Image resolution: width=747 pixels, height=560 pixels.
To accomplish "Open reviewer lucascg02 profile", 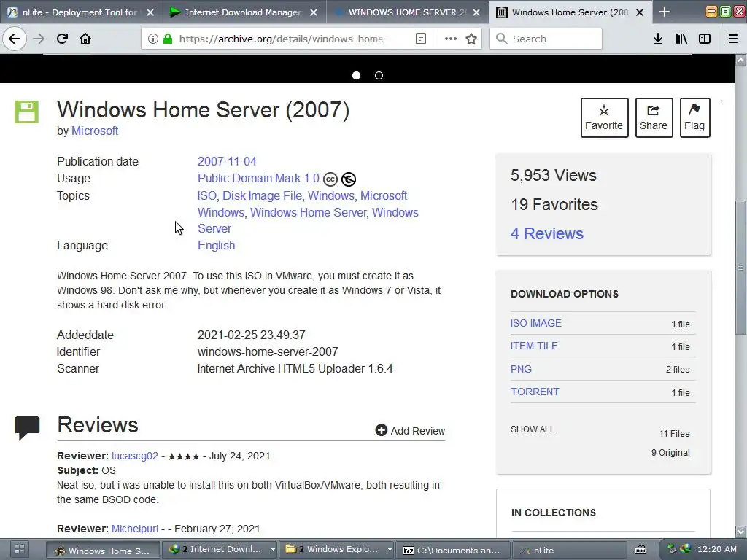I will (135, 456).
